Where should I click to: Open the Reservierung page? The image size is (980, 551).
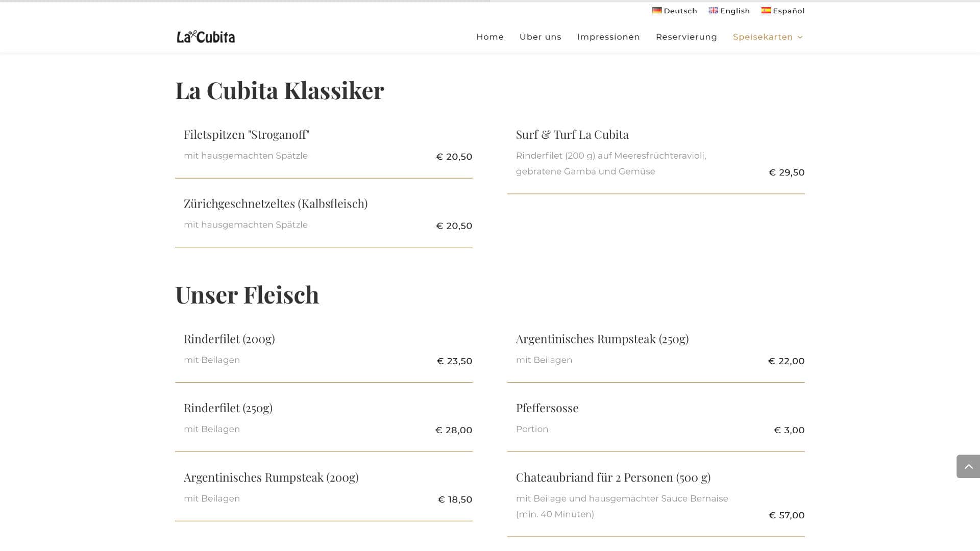tap(686, 37)
